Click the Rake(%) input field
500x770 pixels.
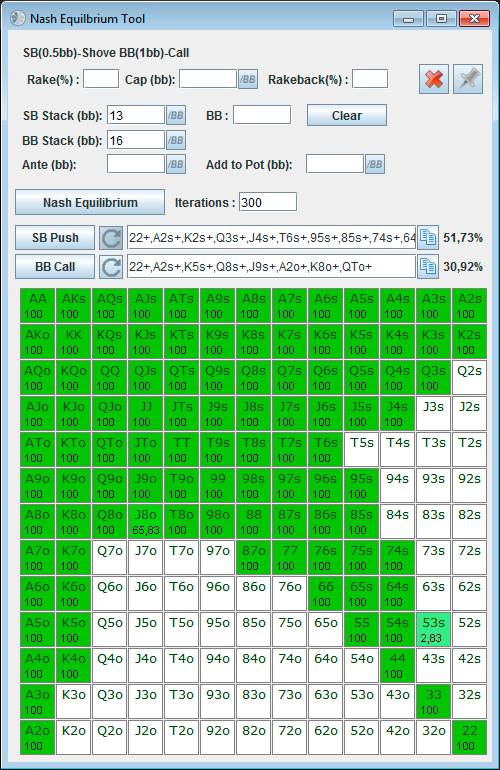coord(101,79)
